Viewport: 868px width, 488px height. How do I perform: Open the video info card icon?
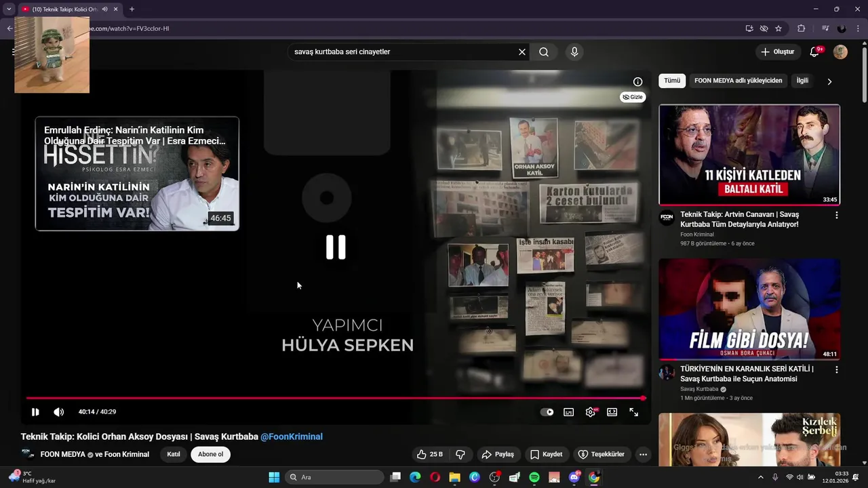(x=637, y=81)
